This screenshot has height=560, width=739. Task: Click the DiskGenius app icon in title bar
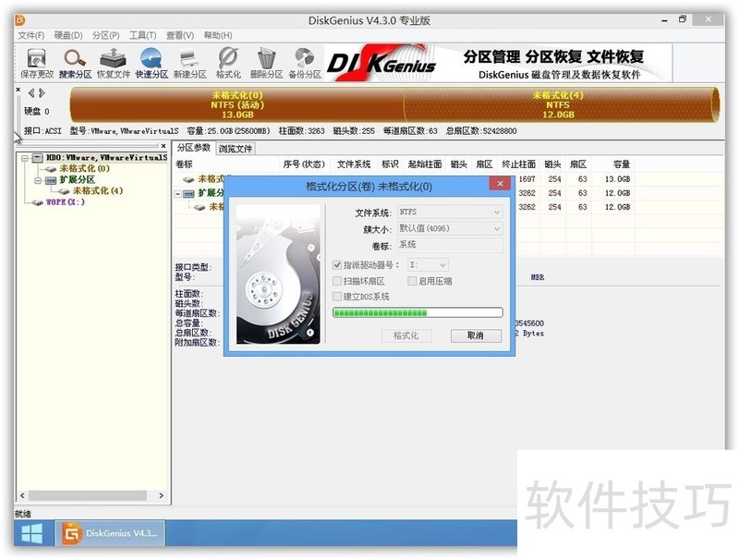[x=20, y=20]
